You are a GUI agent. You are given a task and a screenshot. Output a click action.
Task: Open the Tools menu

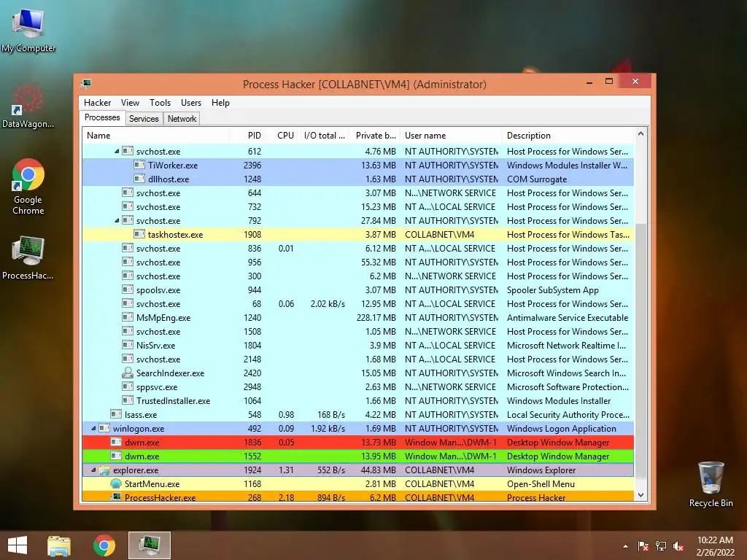(160, 103)
